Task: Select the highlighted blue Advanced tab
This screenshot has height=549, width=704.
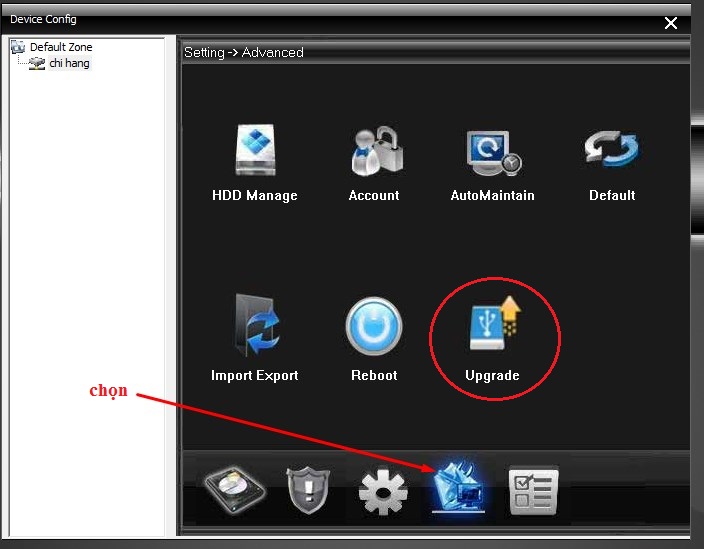Action: [458, 489]
